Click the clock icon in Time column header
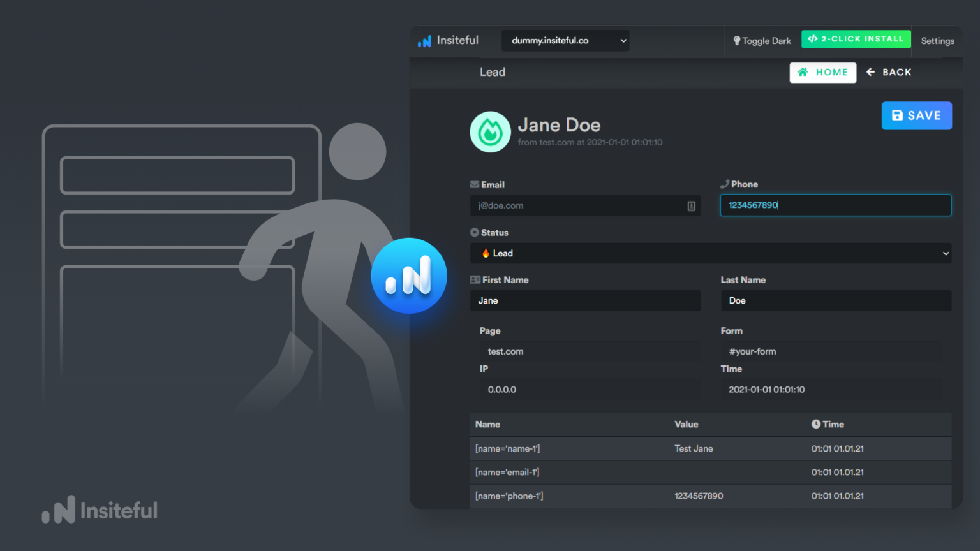980x551 pixels. click(x=815, y=424)
